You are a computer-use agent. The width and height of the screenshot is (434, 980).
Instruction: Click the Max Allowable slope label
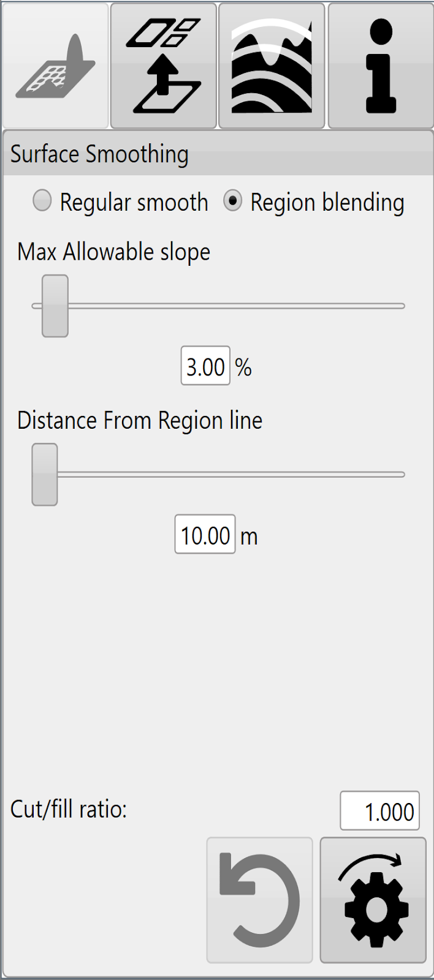(114, 252)
